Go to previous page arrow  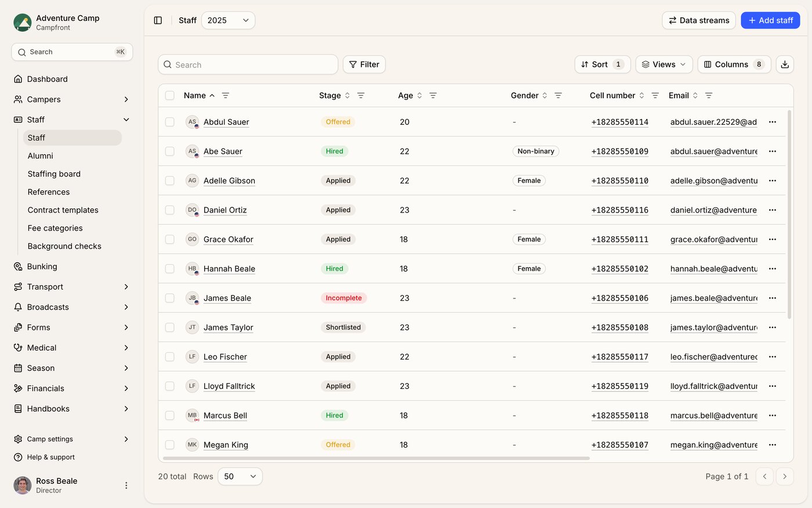pyautogui.click(x=764, y=476)
